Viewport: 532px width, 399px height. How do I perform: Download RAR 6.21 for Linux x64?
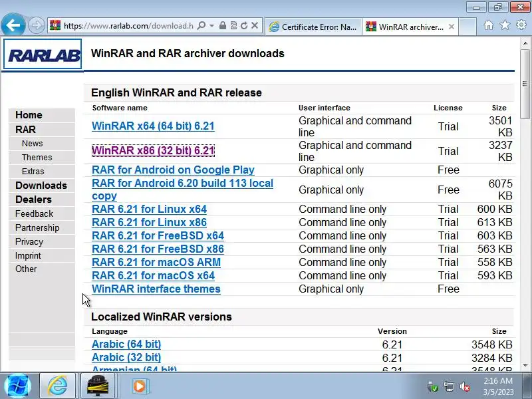(x=149, y=209)
